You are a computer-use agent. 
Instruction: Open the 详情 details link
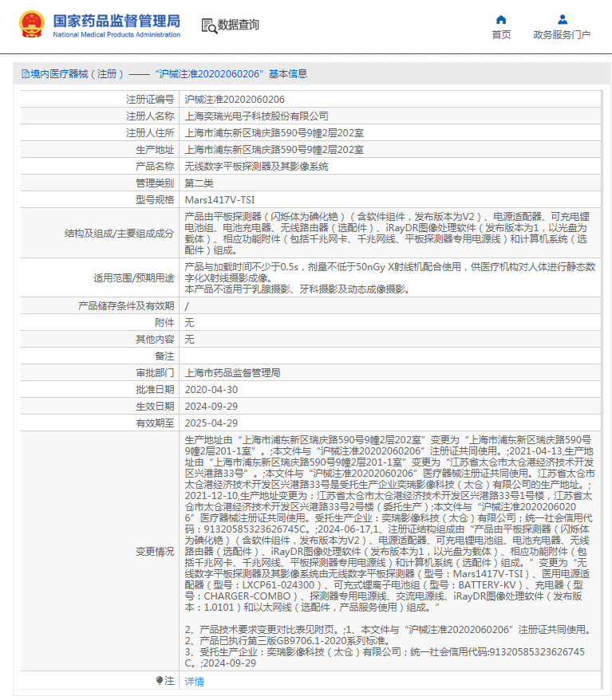tap(195, 681)
